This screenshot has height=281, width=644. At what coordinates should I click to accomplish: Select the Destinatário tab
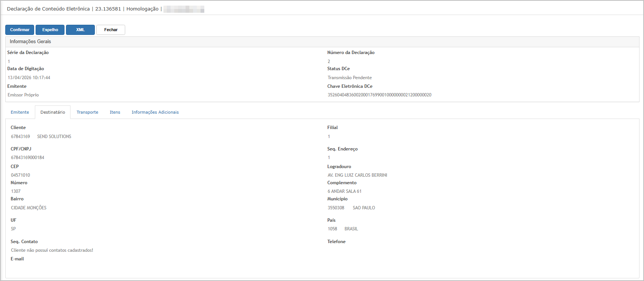pyautogui.click(x=53, y=112)
